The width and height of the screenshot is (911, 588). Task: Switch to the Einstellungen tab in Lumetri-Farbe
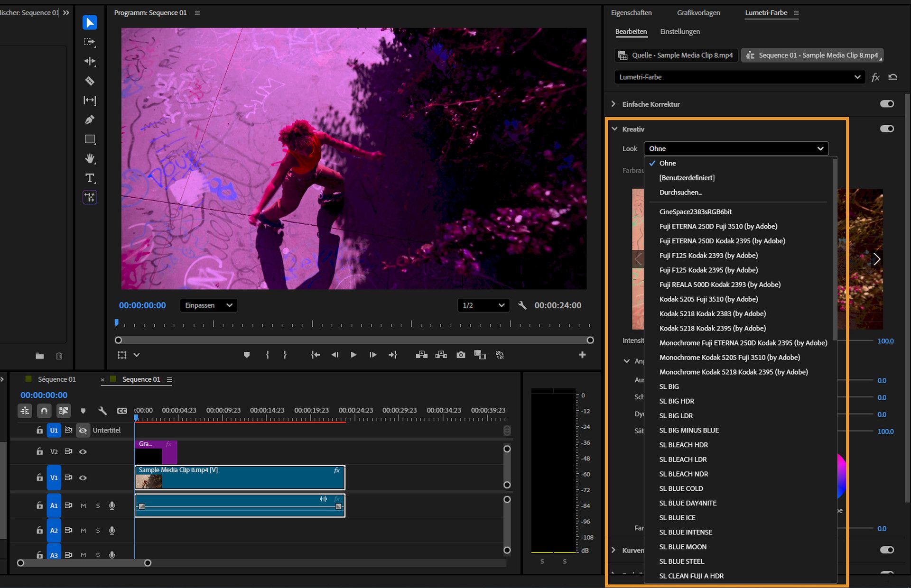(x=679, y=31)
